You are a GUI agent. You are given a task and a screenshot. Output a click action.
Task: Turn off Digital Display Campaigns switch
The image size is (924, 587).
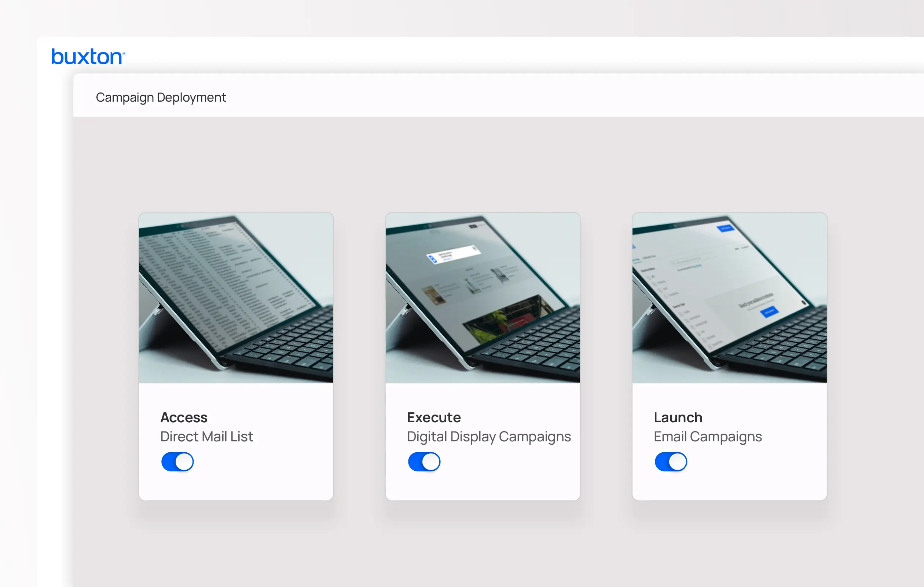coord(424,462)
